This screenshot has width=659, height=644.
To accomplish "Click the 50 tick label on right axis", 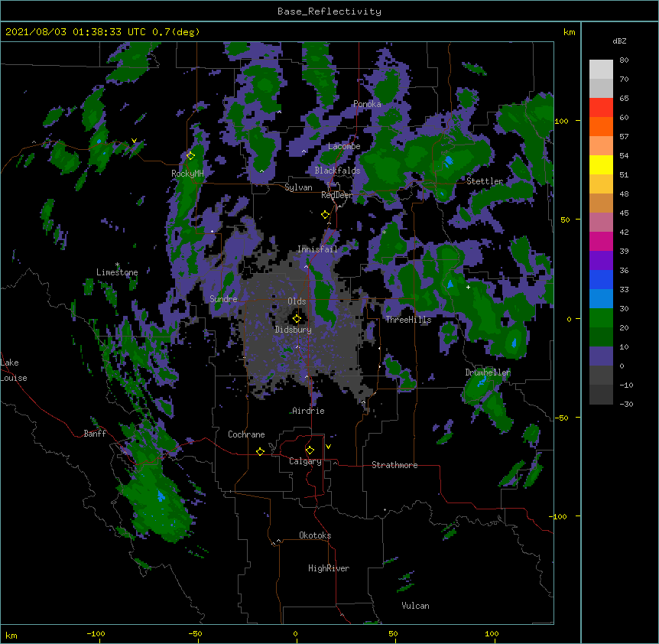I will tap(565, 220).
